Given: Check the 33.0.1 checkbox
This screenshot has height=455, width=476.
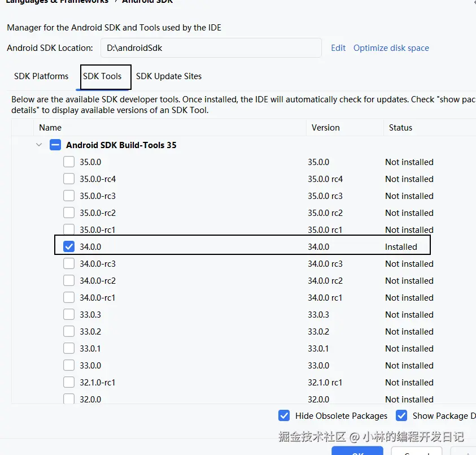Looking at the screenshot, I should point(69,348).
